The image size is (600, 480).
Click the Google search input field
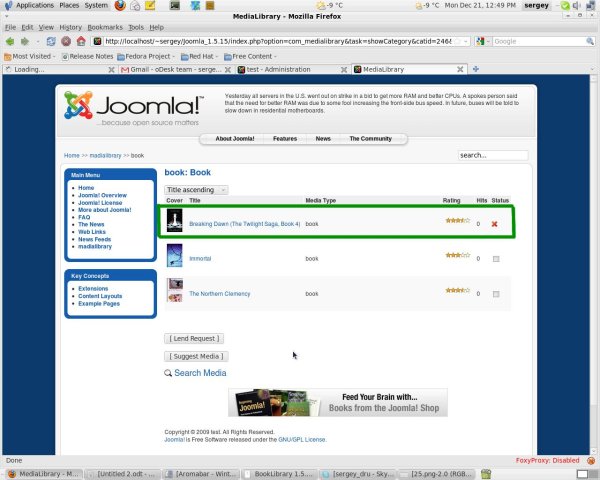pyautogui.click(x=539, y=41)
